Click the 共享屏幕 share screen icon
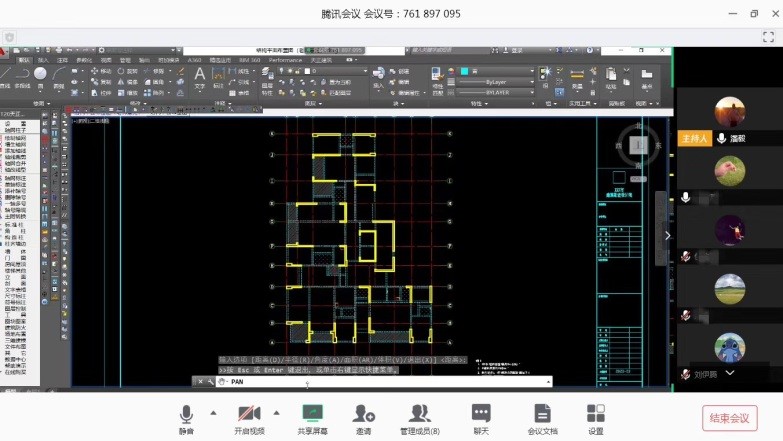The image size is (783, 441). click(312, 418)
